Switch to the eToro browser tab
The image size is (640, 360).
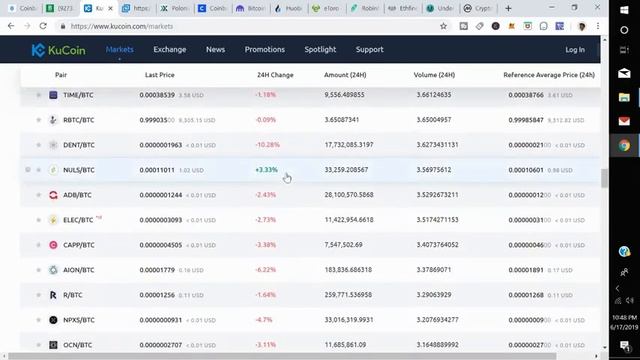[327, 8]
